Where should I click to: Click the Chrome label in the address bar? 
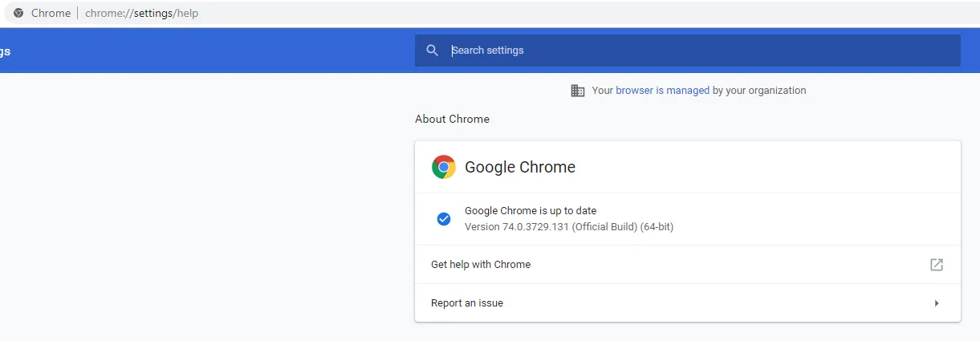tap(51, 13)
